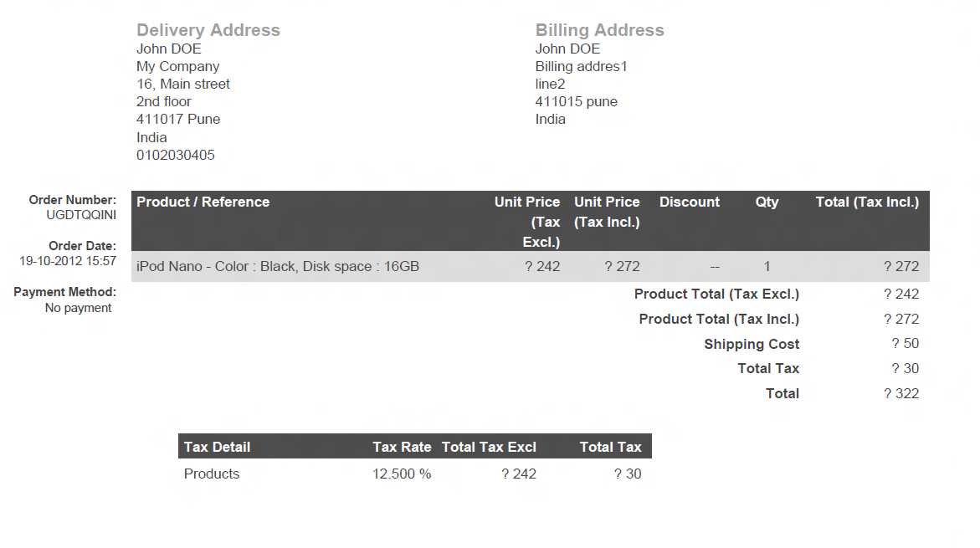Click the Discount column header
The width and height of the screenshot is (980, 548).
point(690,202)
